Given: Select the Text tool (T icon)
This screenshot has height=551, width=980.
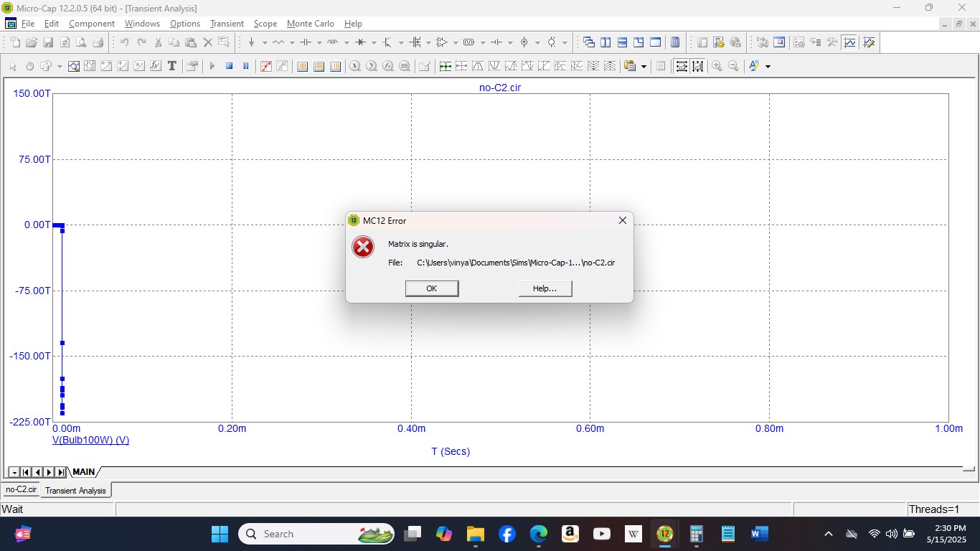Looking at the screenshot, I should (x=172, y=66).
